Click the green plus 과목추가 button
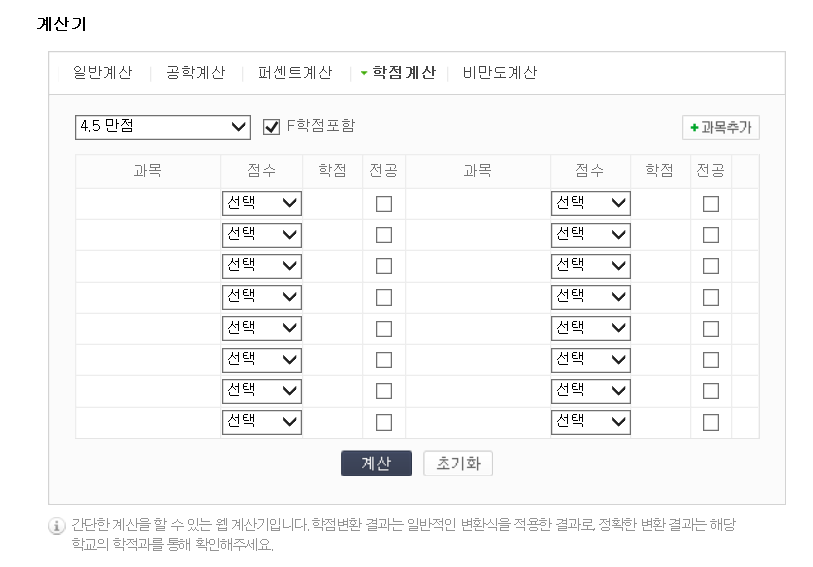813x567 pixels. [721, 127]
